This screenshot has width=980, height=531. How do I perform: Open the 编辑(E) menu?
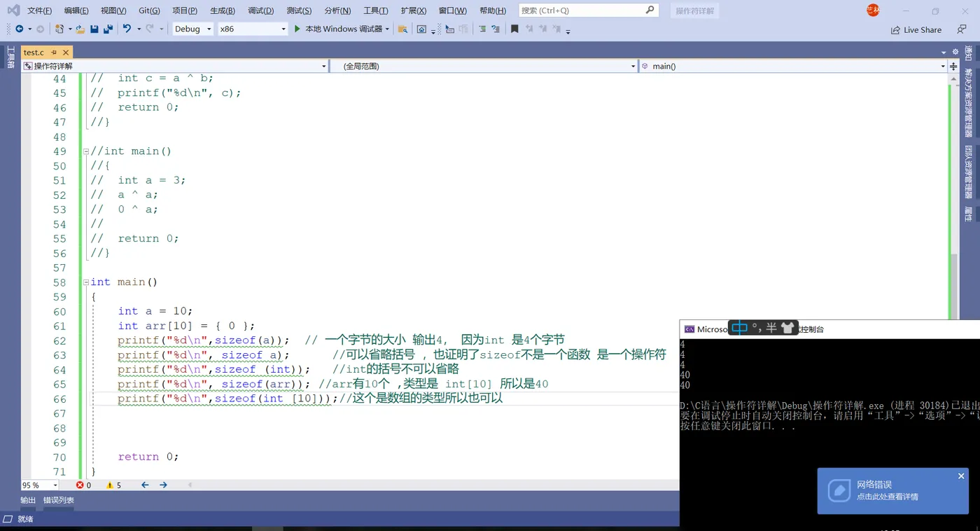click(76, 11)
